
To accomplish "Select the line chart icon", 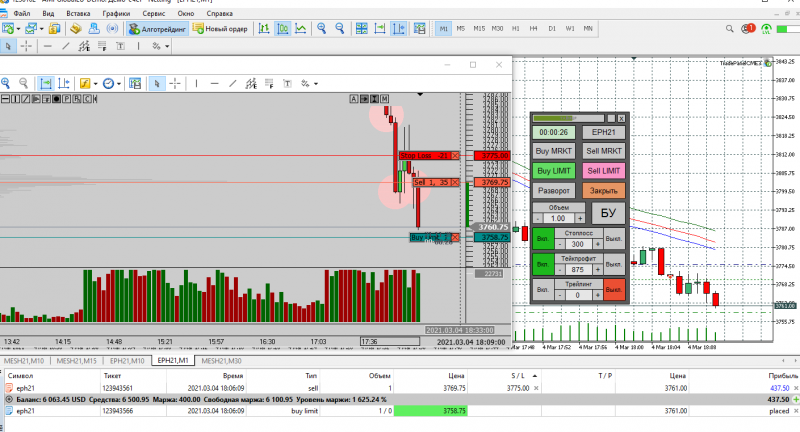I will tap(300, 30).
